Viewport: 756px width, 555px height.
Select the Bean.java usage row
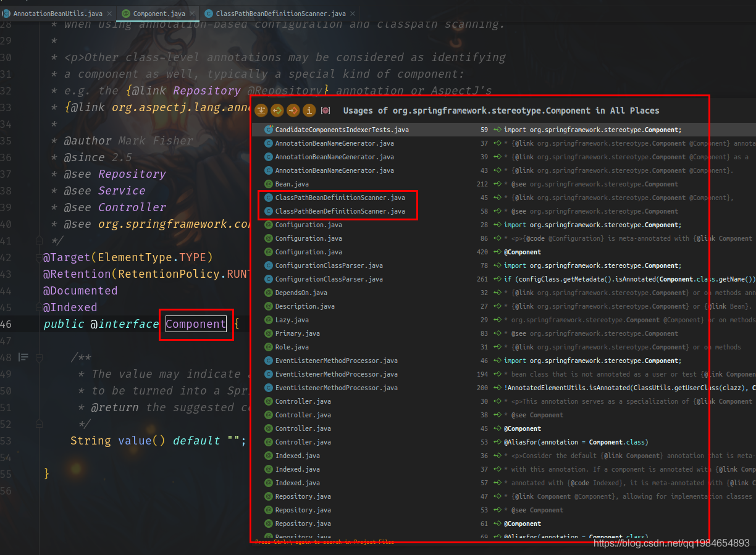pos(292,185)
